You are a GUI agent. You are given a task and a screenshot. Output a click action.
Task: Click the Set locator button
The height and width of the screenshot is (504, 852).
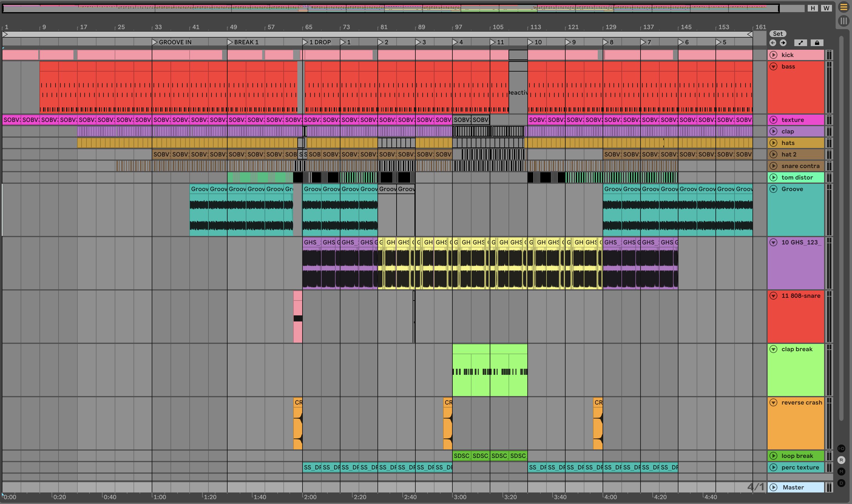tap(778, 34)
